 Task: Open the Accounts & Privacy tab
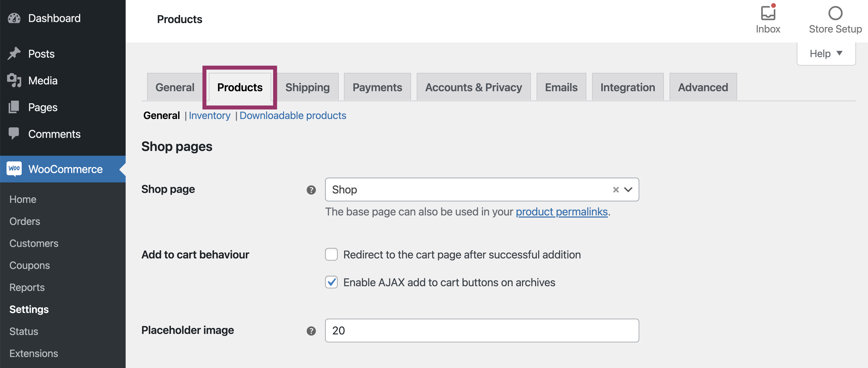(x=473, y=87)
